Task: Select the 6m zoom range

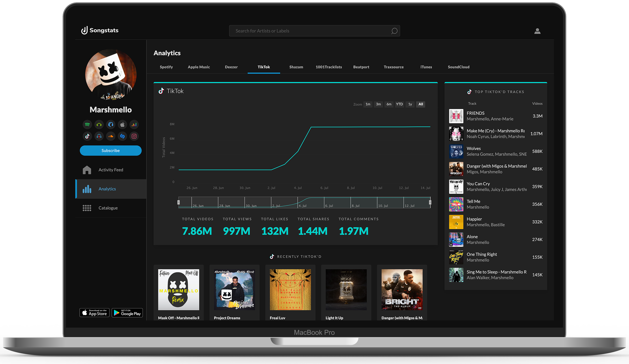Action: coord(389,104)
